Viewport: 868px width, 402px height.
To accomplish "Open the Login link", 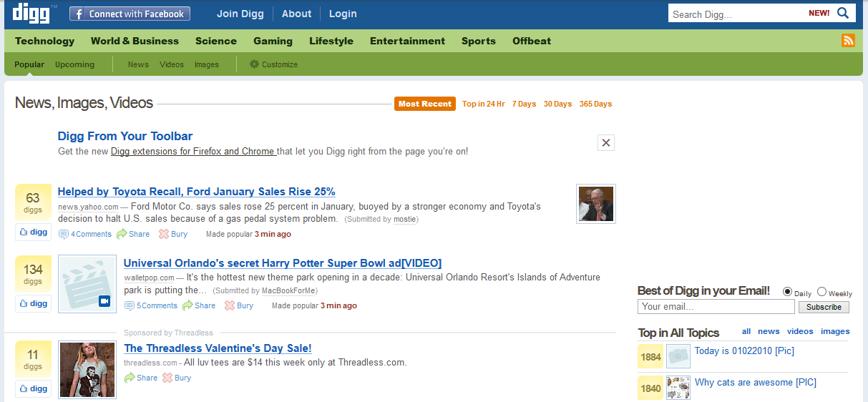I will (343, 14).
